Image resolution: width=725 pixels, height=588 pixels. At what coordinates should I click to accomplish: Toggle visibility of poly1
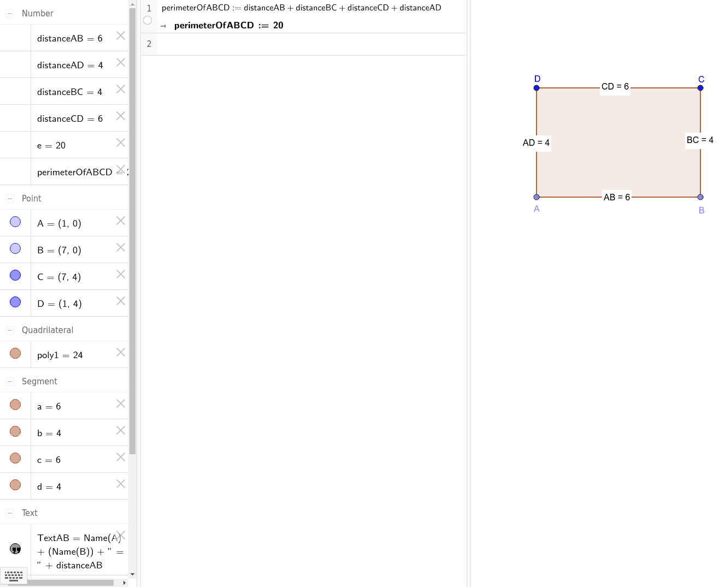15,353
